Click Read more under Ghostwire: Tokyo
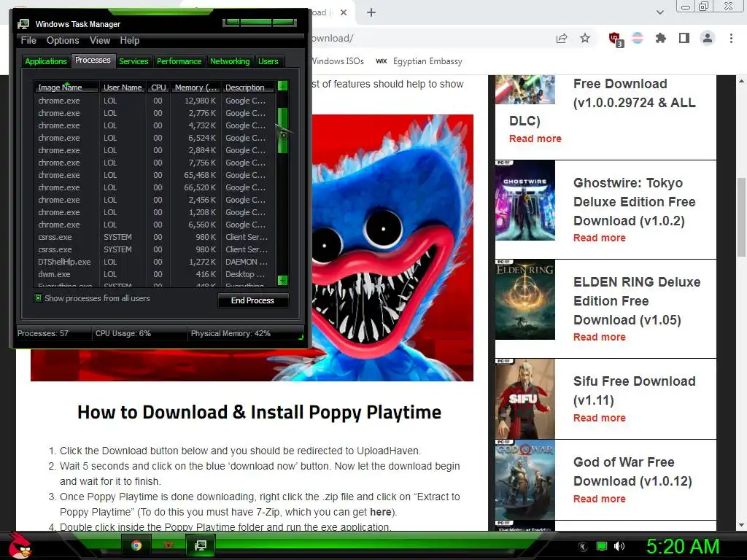Viewport: 747px width, 560px height. pos(600,238)
